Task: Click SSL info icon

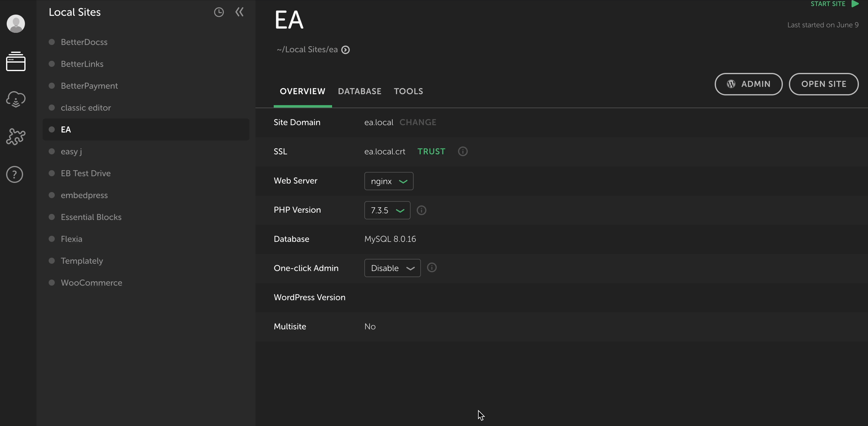Action: tap(463, 152)
